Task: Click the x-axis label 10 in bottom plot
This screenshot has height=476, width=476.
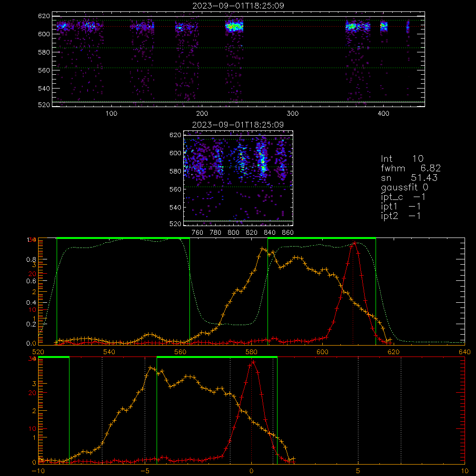Action: (465, 471)
